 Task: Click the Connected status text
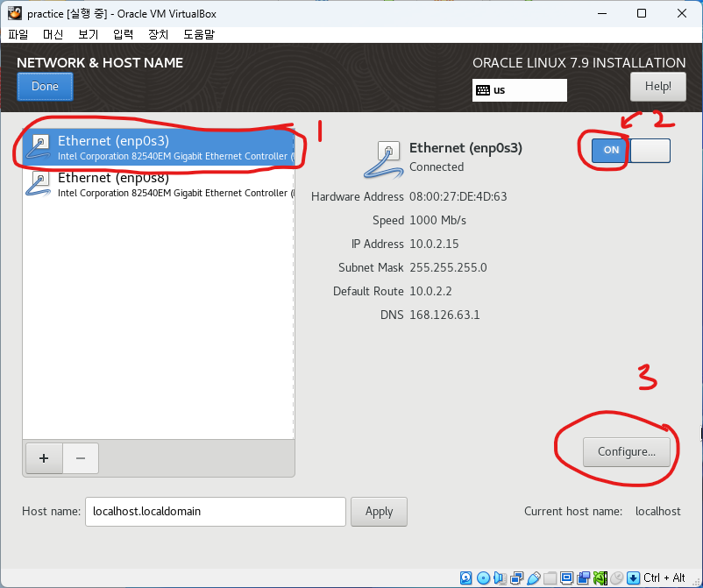tap(437, 166)
